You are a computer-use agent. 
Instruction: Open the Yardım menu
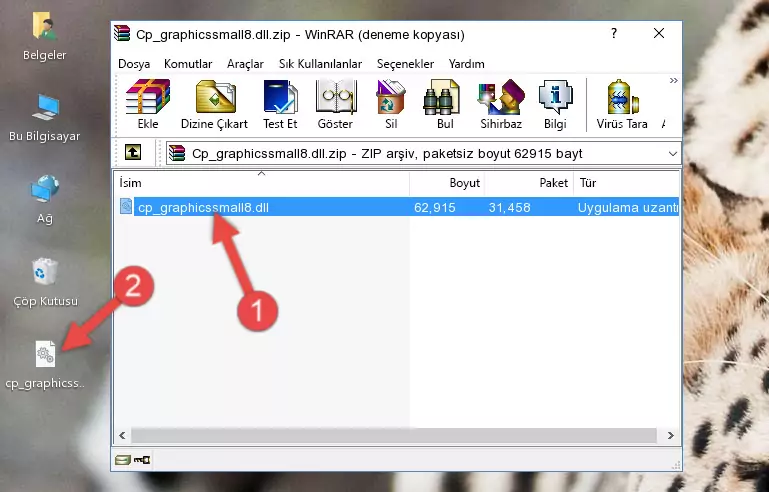[x=466, y=64]
